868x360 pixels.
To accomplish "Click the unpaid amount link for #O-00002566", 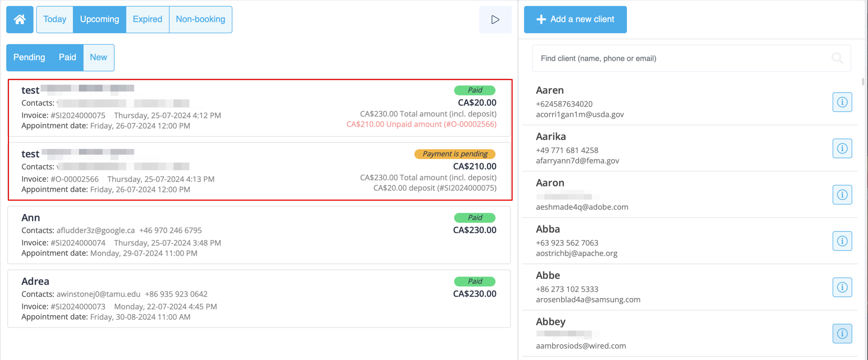I will pyautogui.click(x=421, y=124).
